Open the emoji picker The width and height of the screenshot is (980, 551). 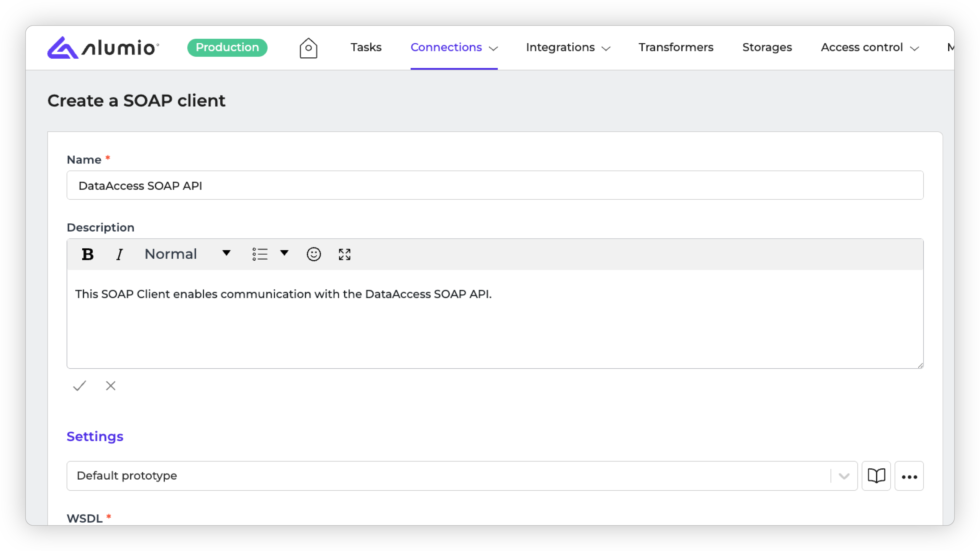click(313, 254)
